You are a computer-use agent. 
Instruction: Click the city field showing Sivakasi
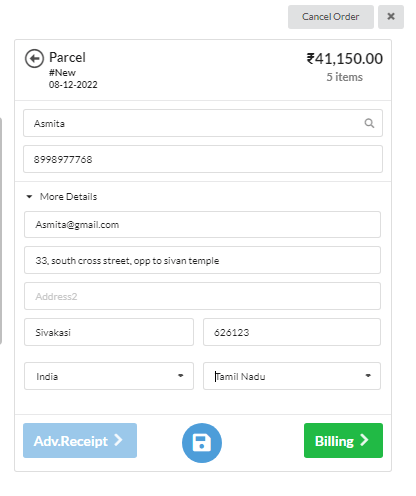(109, 332)
